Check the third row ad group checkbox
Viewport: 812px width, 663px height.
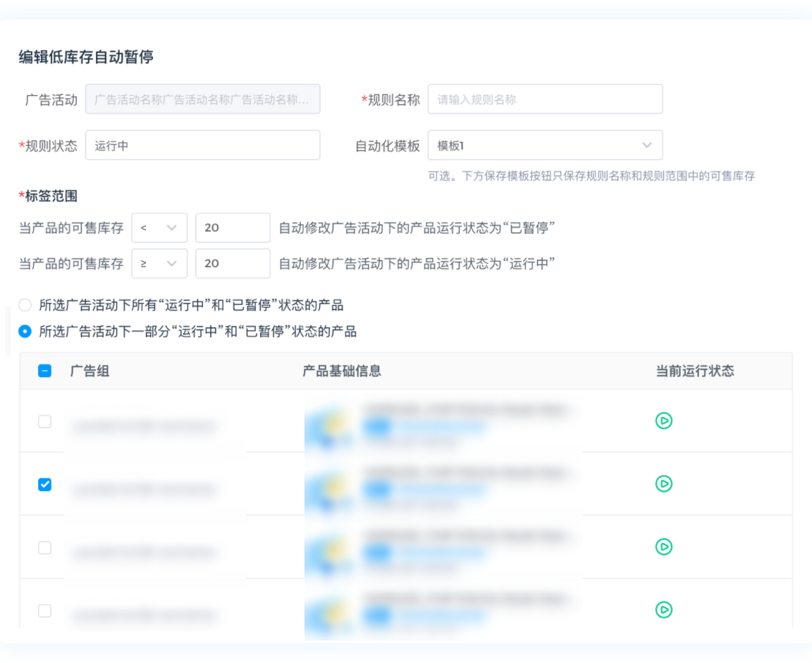coord(44,547)
